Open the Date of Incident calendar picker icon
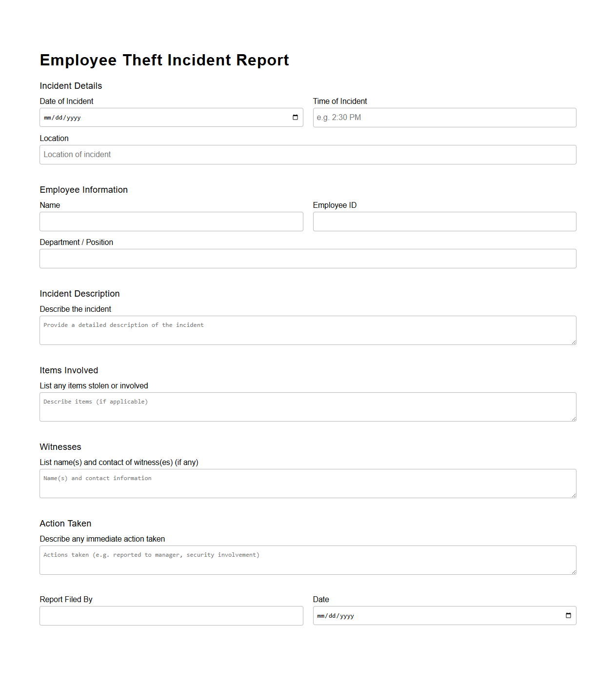The height and width of the screenshot is (687, 616). [294, 117]
